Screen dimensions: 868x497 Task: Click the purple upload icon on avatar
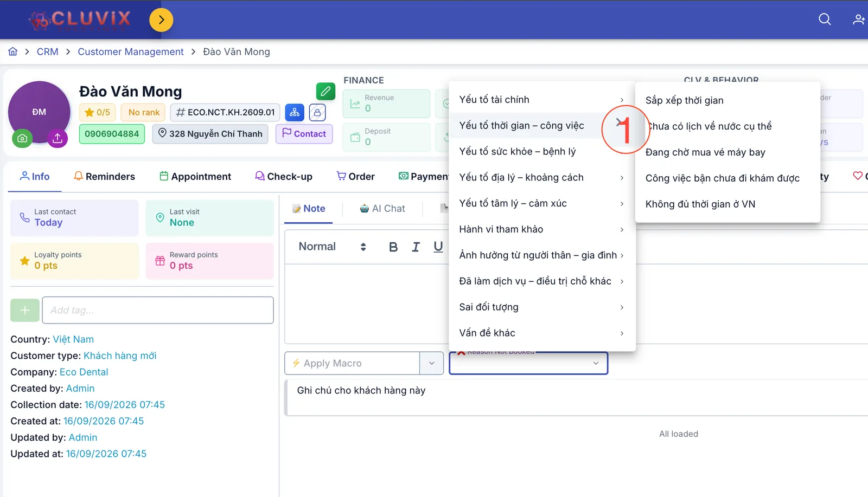[58, 138]
